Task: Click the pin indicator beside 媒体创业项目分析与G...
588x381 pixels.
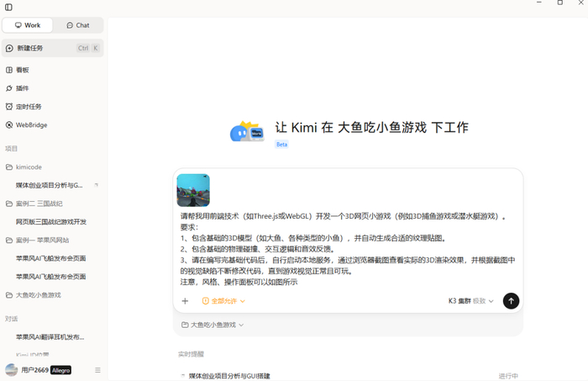Action: 97,185
